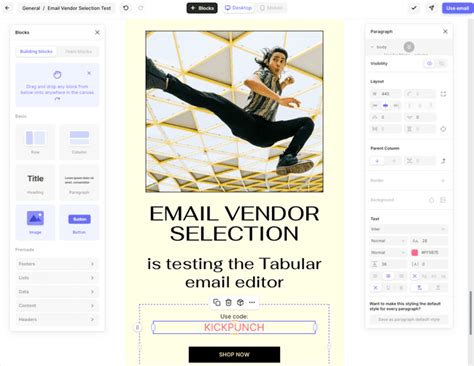Set text alignment to center

(x=388, y=276)
